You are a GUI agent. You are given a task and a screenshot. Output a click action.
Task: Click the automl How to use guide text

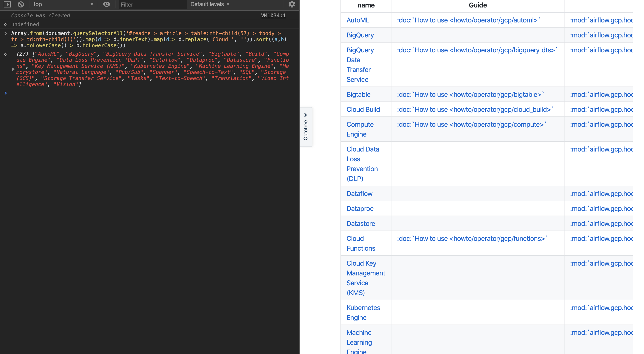468,20
